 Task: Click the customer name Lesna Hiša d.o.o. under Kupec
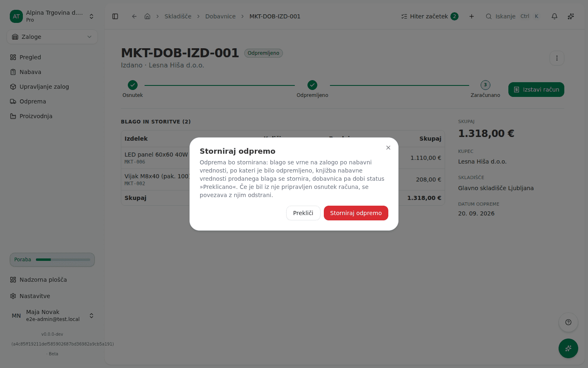[482, 162]
